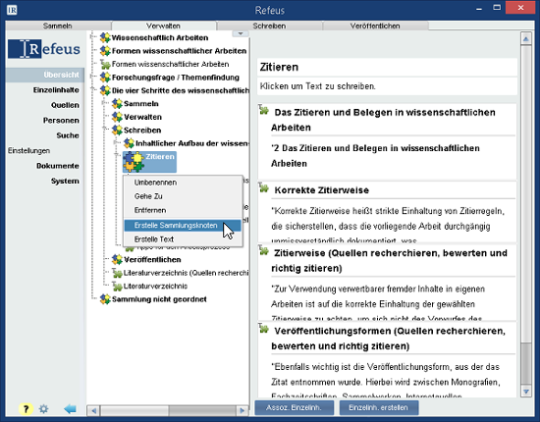Image resolution: width=540 pixels, height=422 pixels.
Task: Click puzzle icon of bold Formen wissenschaftlicher Arbeiten
Action: tap(105, 51)
